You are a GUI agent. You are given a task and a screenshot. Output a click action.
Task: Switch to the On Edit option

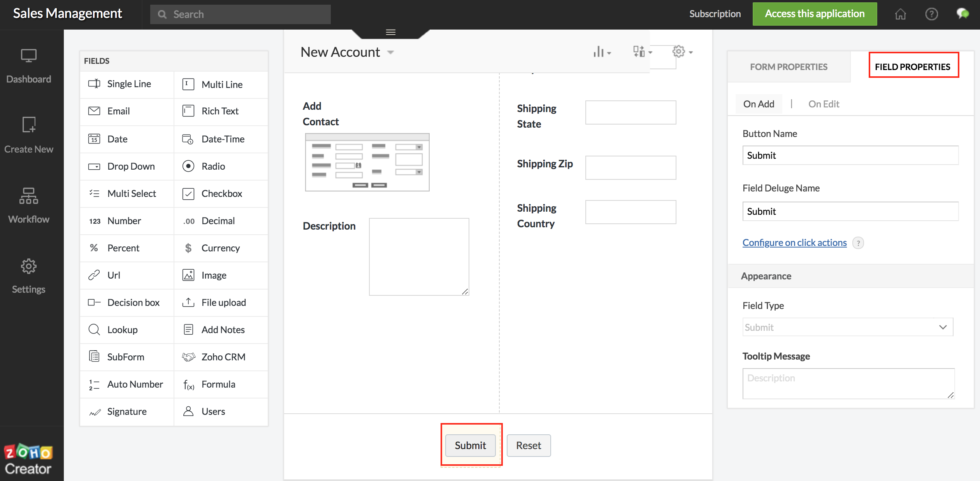point(824,104)
